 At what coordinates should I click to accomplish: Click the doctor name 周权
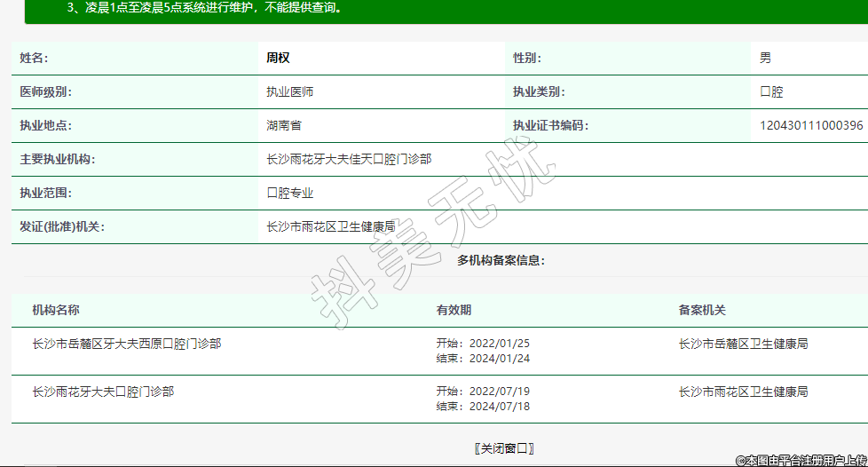[278, 58]
